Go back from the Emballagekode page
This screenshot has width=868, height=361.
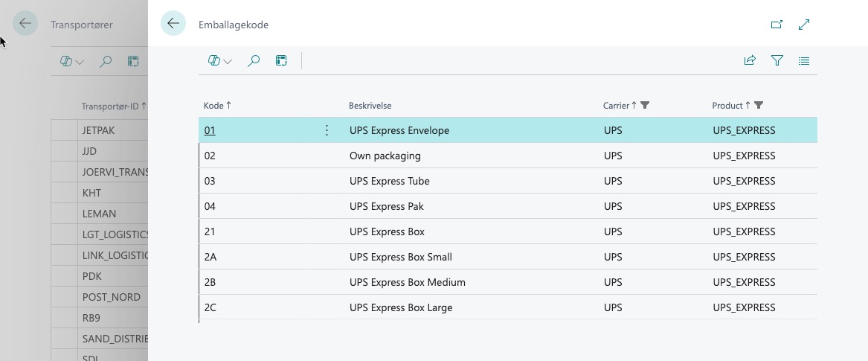(173, 24)
